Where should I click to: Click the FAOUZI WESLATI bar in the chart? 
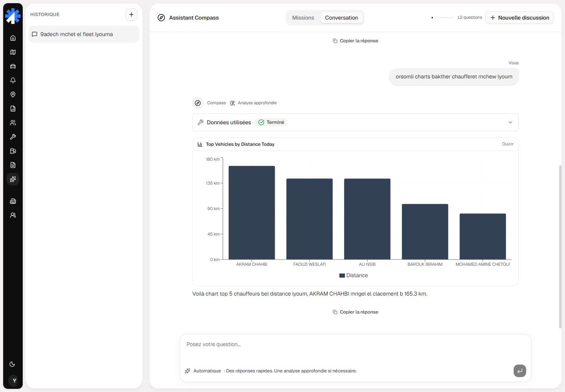tap(310, 219)
